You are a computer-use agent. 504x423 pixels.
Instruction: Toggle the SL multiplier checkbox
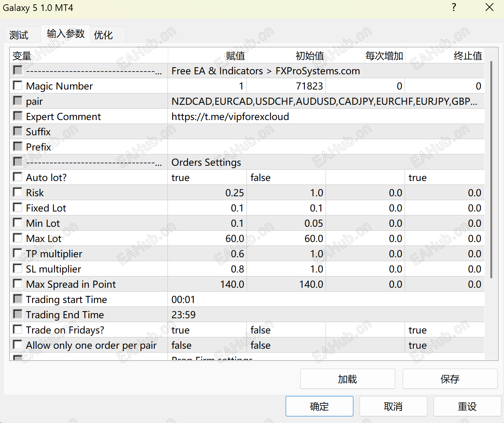(x=18, y=268)
